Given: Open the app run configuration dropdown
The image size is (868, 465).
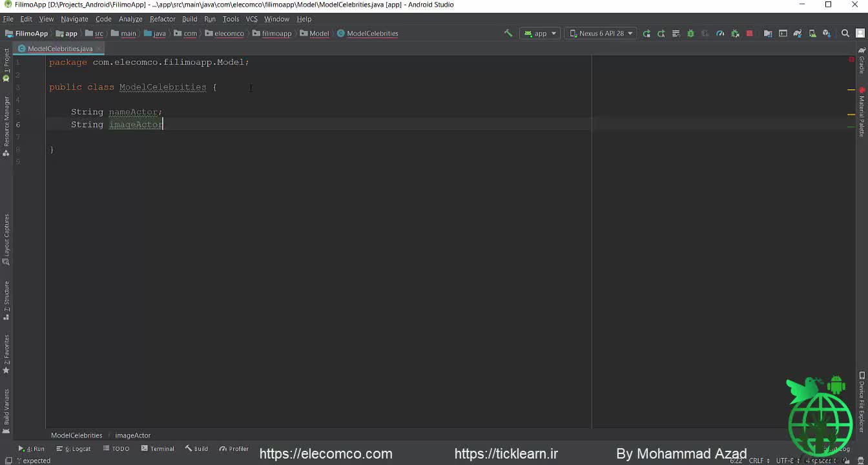Looking at the screenshot, I should [x=540, y=34].
